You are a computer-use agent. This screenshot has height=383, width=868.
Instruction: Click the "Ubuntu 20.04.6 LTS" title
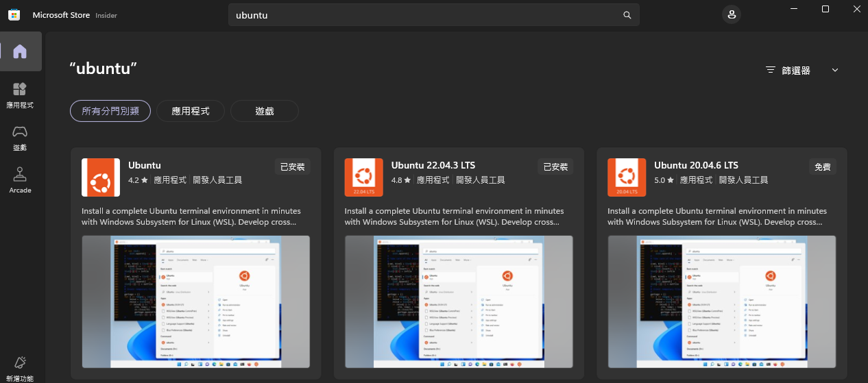click(696, 165)
